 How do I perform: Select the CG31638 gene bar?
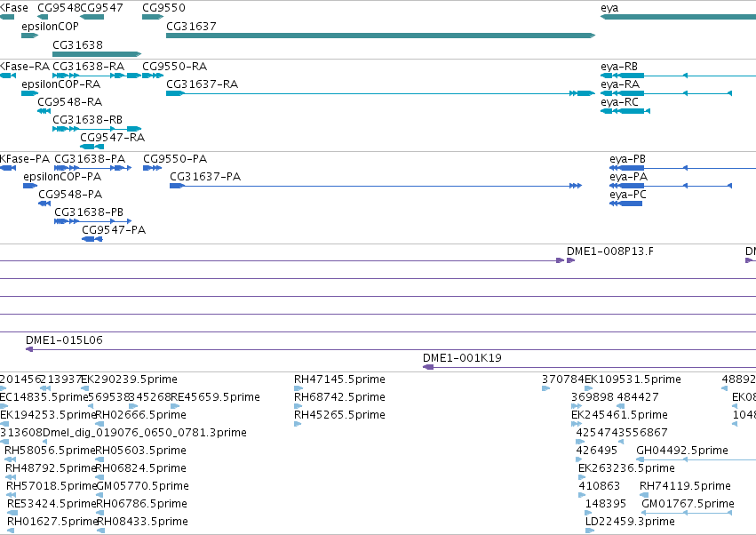point(97,54)
